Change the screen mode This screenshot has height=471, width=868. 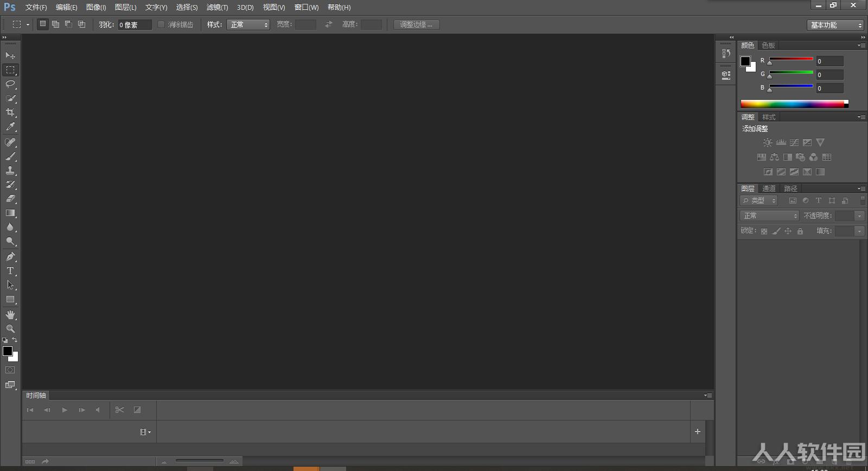[x=10, y=385]
